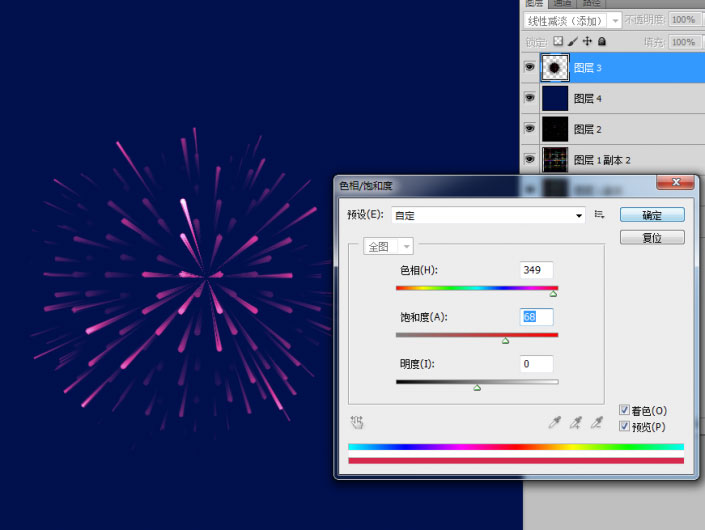The width and height of the screenshot is (705, 530).
Task: Select the subtract-from-sample eyedropper
Action: click(x=597, y=423)
